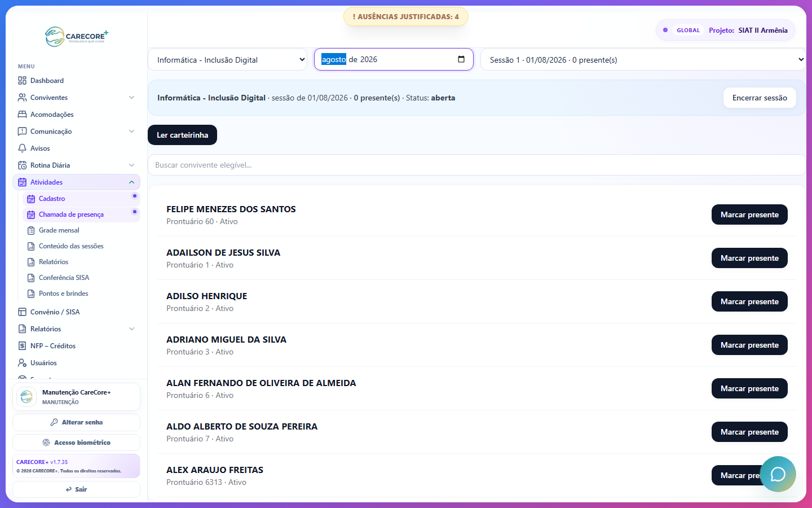Open Conferência SISA menu item
This screenshot has width=812, height=508.
pyautogui.click(x=81, y=278)
